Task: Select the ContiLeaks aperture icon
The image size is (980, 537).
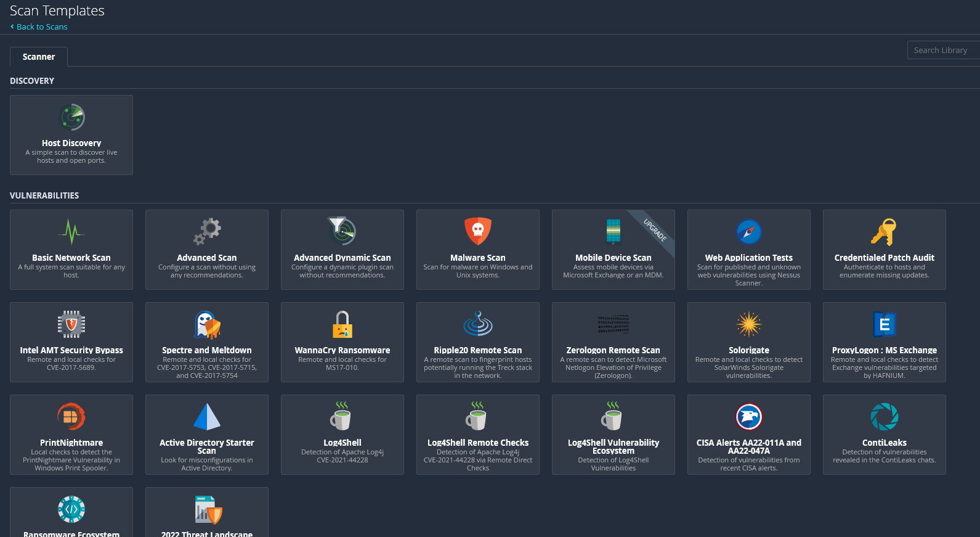Action: (x=885, y=417)
